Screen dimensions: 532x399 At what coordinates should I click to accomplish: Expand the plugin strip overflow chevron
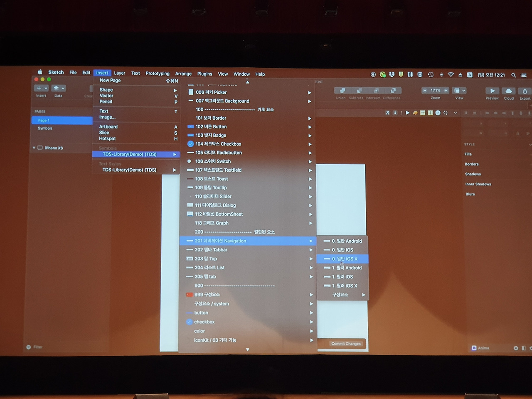point(455,113)
